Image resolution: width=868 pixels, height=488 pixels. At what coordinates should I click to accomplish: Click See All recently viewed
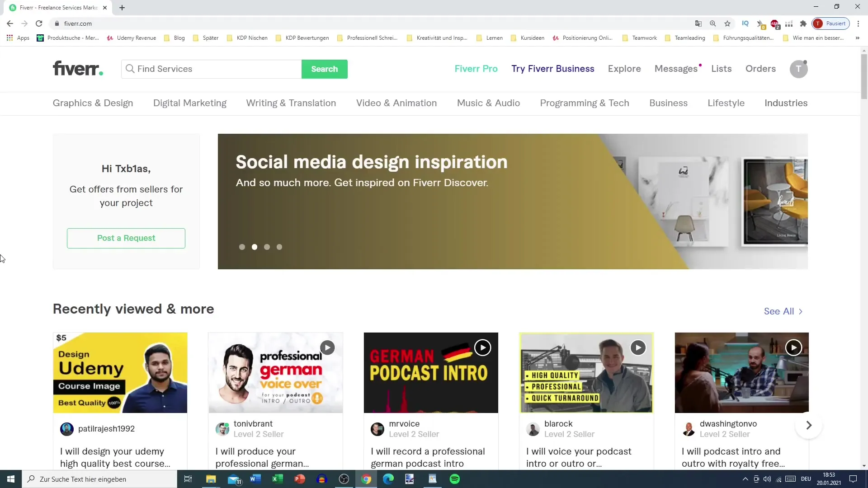pos(783,311)
